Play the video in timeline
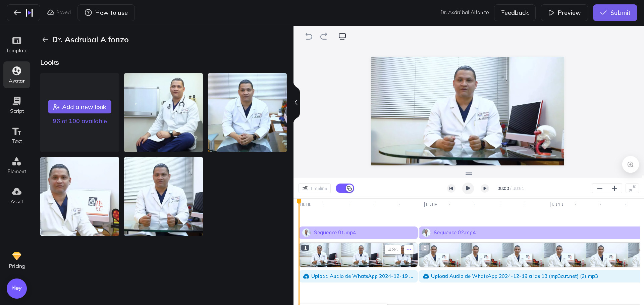 (468, 188)
